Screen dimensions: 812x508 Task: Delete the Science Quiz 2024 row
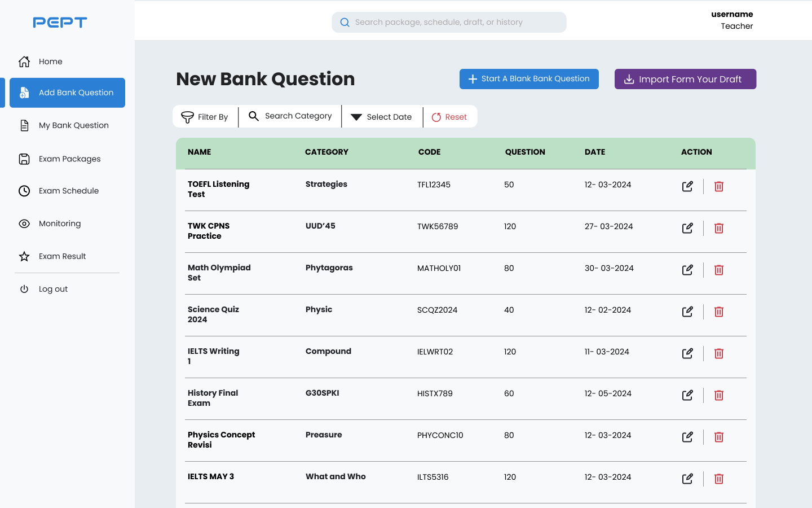[x=719, y=312]
